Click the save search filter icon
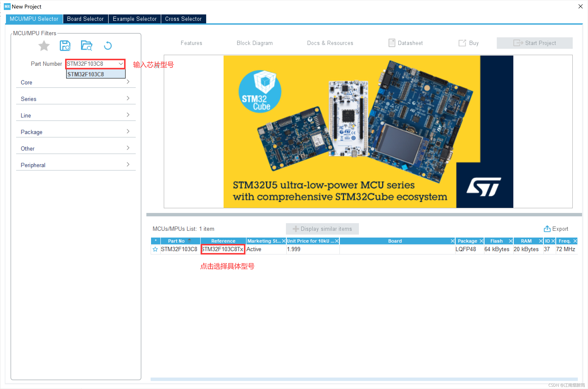This screenshot has height=389, width=588. tap(65, 46)
